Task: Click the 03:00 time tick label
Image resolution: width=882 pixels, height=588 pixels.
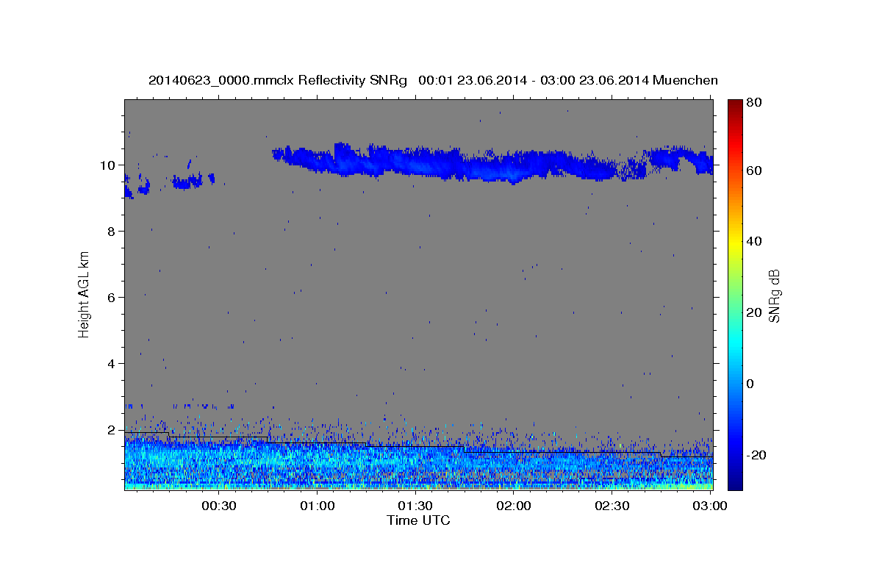Action: [x=709, y=506]
